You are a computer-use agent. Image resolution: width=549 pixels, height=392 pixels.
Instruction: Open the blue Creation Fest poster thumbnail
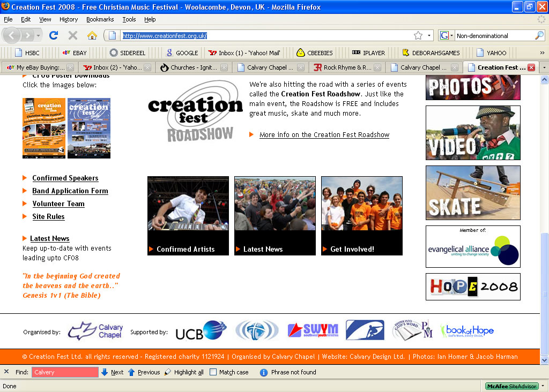coord(89,128)
